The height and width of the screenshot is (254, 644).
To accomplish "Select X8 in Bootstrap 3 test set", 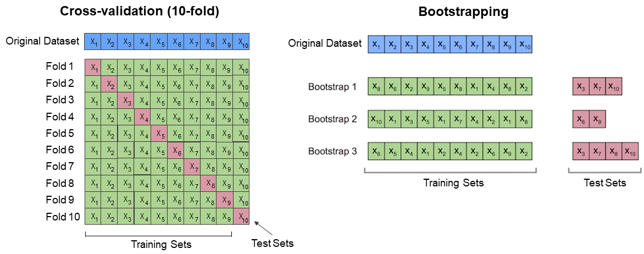I will point(614,151).
